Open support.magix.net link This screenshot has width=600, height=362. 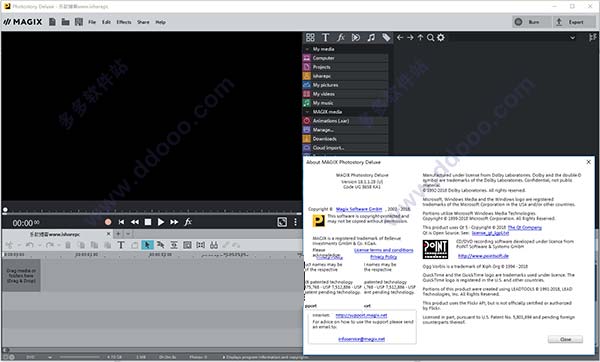[x=361, y=315]
